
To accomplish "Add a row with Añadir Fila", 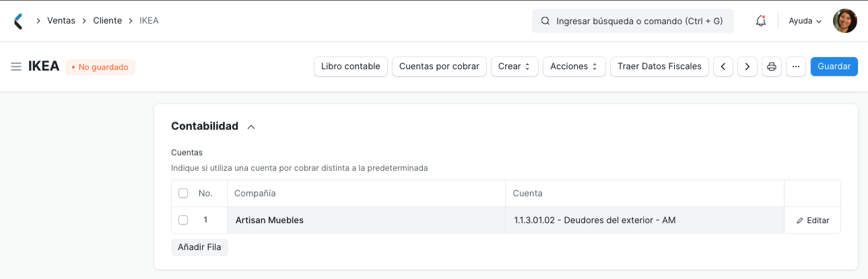I will point(200,247).
